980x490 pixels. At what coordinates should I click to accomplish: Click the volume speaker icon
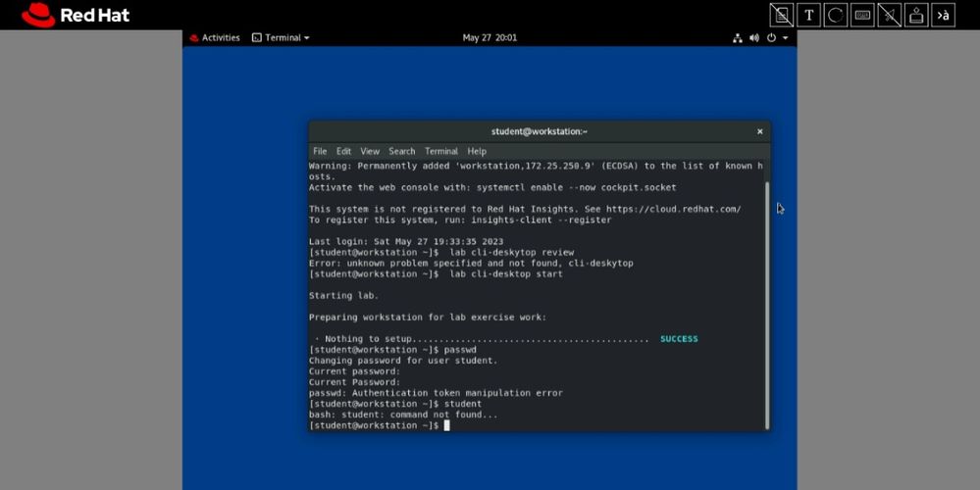coord(754,38)
